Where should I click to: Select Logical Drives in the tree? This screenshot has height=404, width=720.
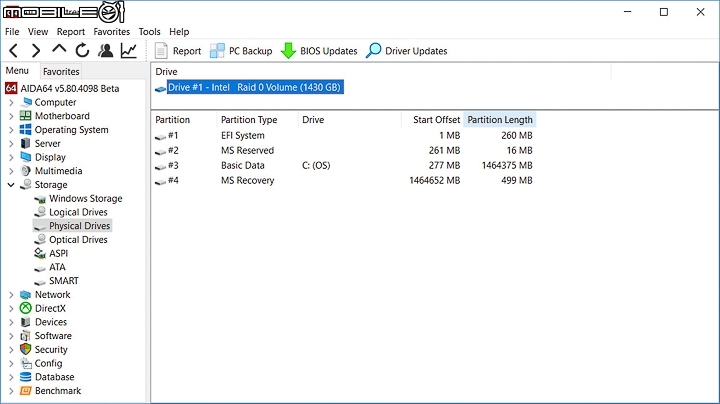point(78,212)
